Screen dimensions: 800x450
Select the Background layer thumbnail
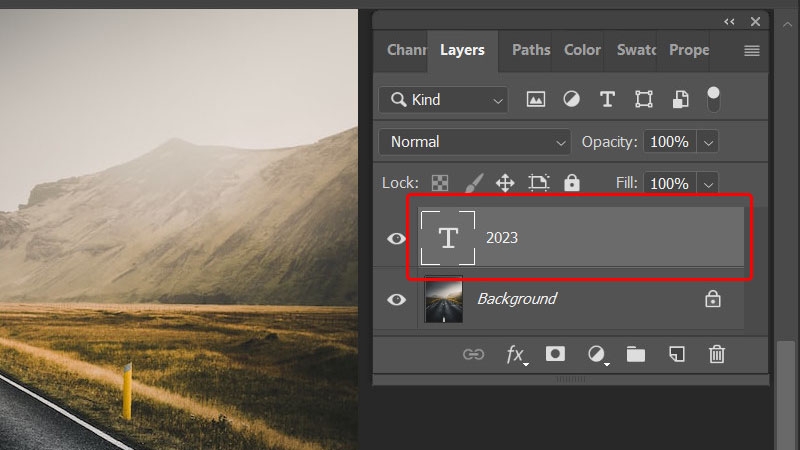click(443, 299)
